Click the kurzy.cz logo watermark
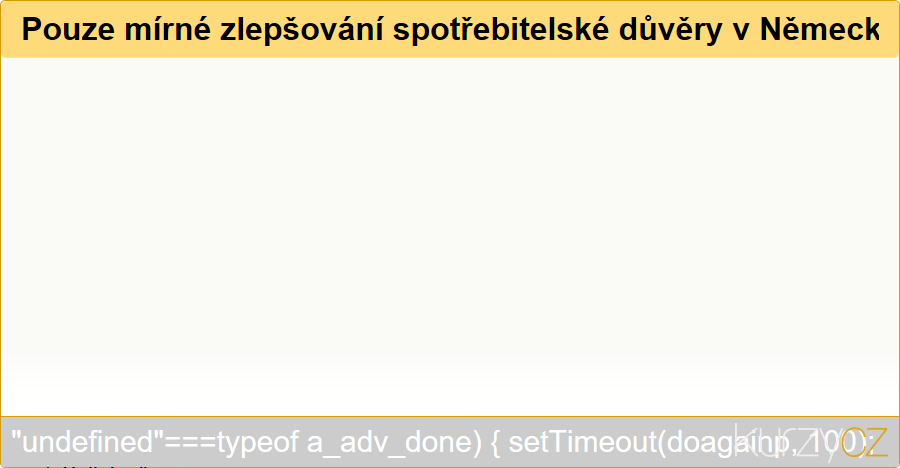900x468 pixels. click(810, 442)
